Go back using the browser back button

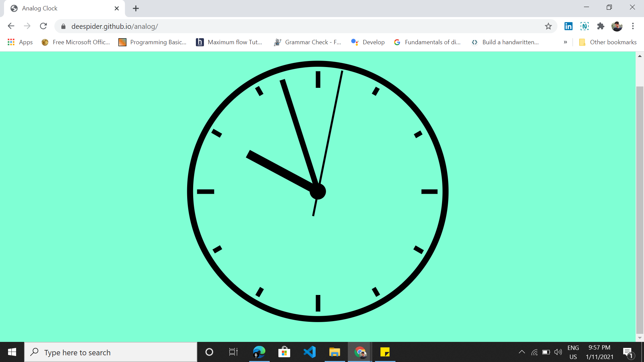[x=11, y=26]
